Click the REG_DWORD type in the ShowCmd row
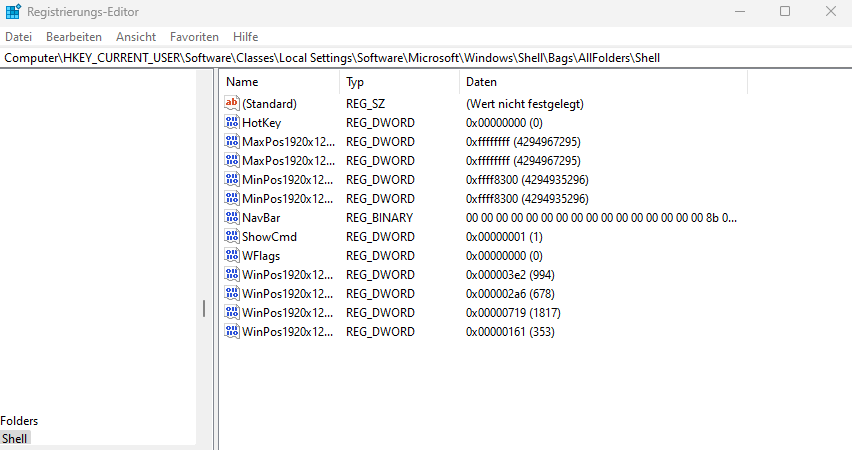Screen dimensions: 852x450 tap(380, 237)
